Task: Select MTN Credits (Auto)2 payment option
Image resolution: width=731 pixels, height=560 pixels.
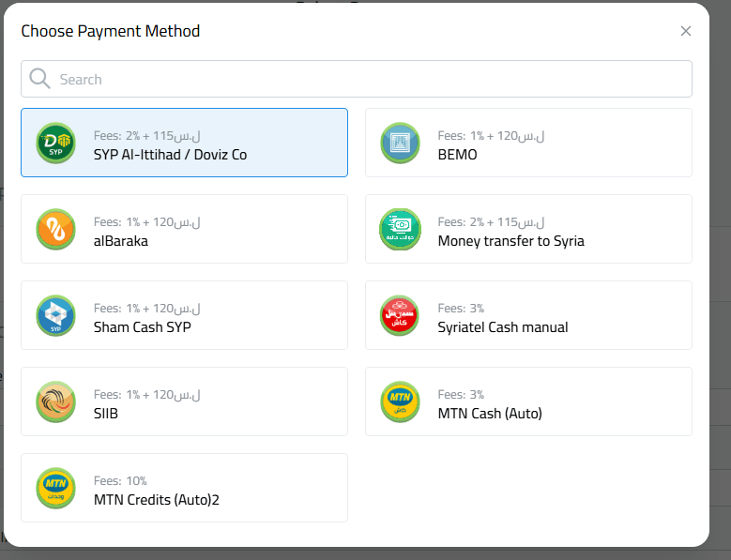Action: (184, 488)
